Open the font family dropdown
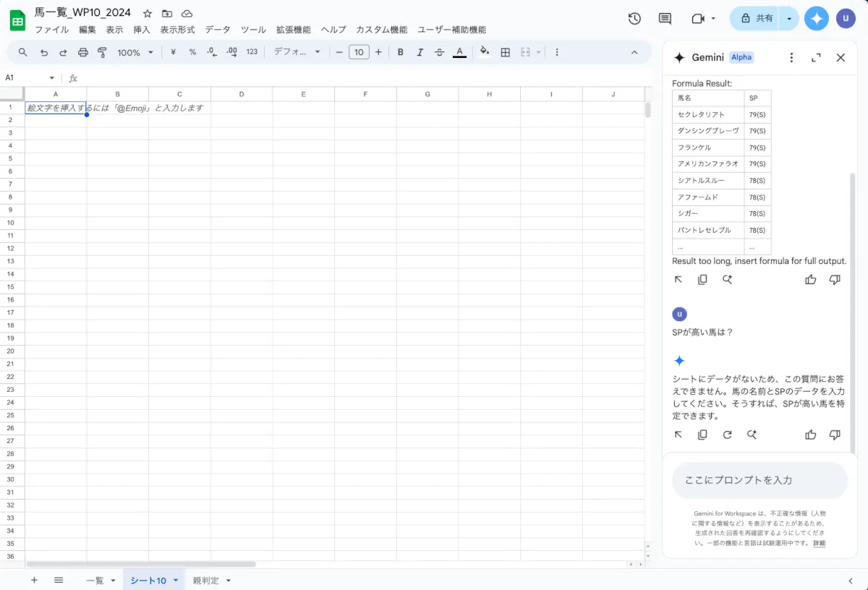 297,52
